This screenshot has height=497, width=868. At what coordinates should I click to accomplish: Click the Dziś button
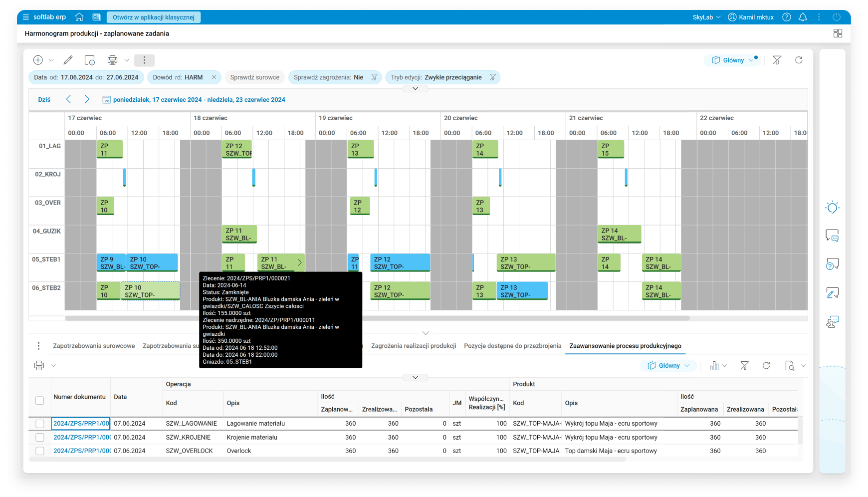(x=44, y=100)
